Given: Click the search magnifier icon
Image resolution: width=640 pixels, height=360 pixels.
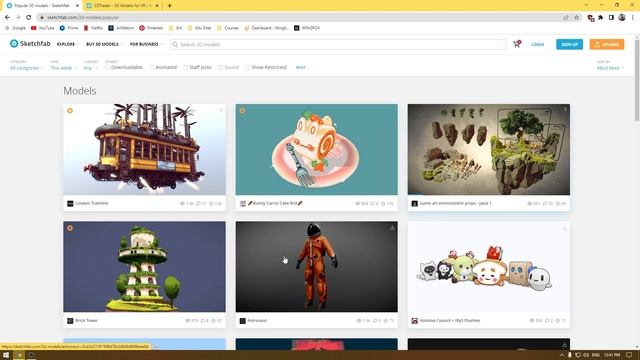Looking at the screenshot, I should pyautogui.click(x=175, y=44).
